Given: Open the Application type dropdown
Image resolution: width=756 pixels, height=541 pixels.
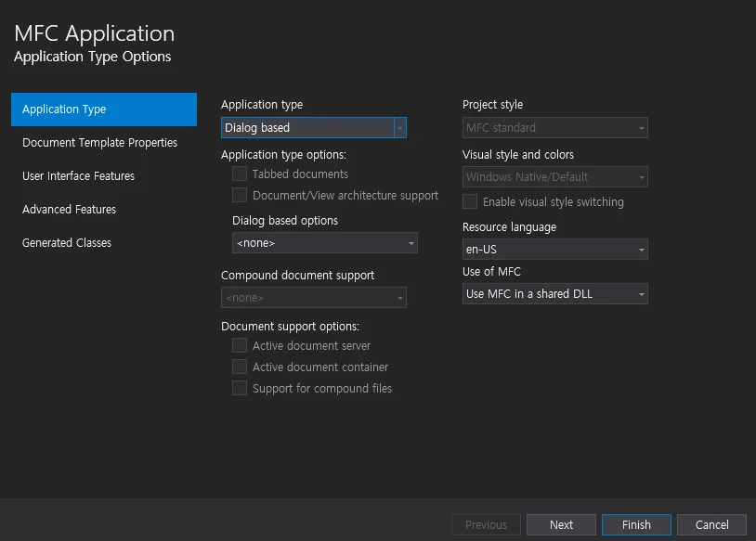Looking at the screenshot, I should [x=313, y=128].
